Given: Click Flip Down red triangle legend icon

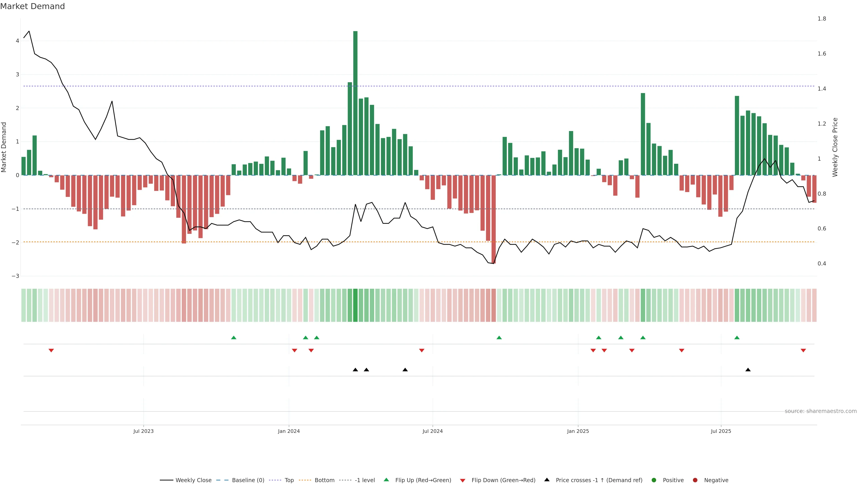Looking at the screenshot, I should [463, 481].
